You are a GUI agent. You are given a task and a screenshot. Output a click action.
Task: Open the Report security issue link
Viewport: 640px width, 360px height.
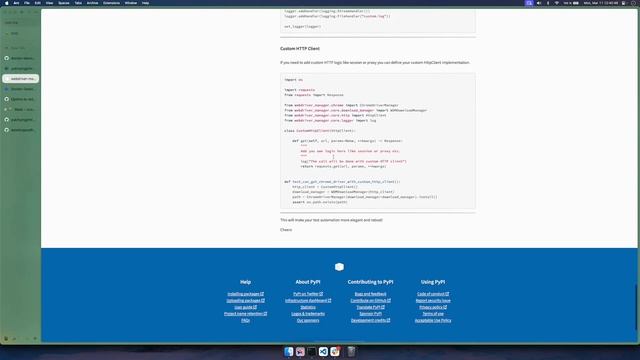433,300
